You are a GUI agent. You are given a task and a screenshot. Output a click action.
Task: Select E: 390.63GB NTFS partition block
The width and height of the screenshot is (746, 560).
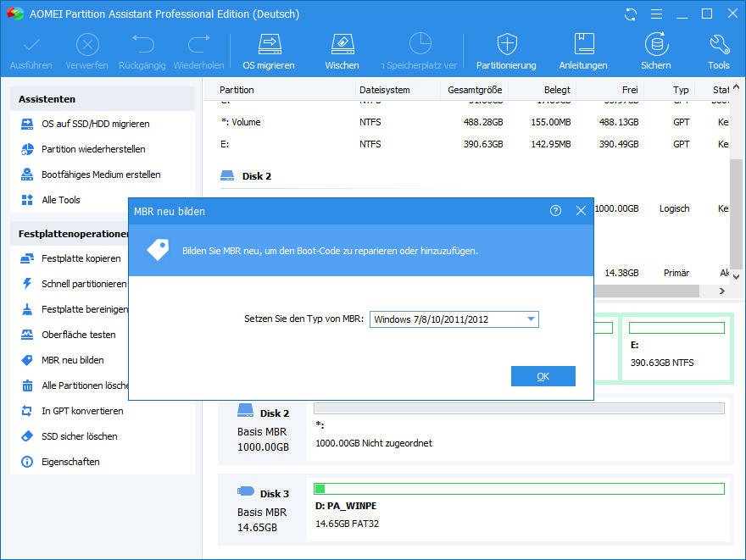click(676, 347)
